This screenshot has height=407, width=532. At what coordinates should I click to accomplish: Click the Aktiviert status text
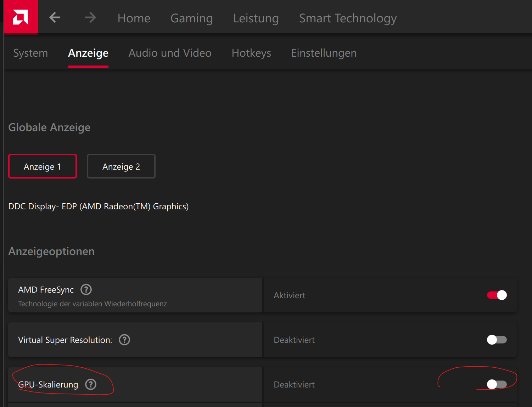coord(290,295)
